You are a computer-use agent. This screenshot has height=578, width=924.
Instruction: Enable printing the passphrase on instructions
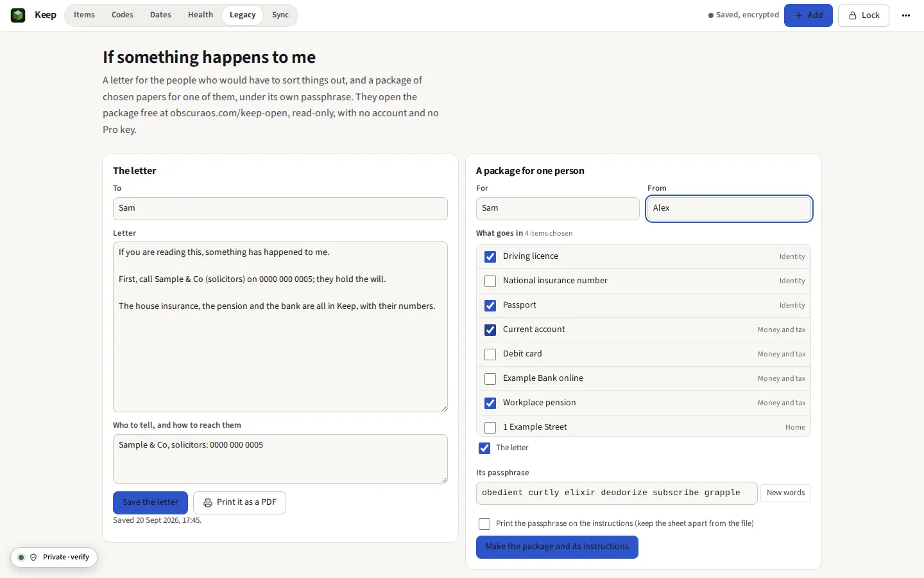[484, 524]
